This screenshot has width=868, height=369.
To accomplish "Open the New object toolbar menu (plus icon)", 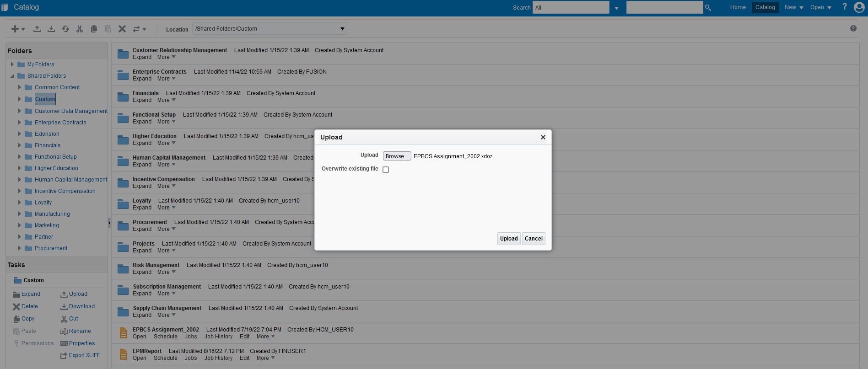I will [x=18, y=29].
